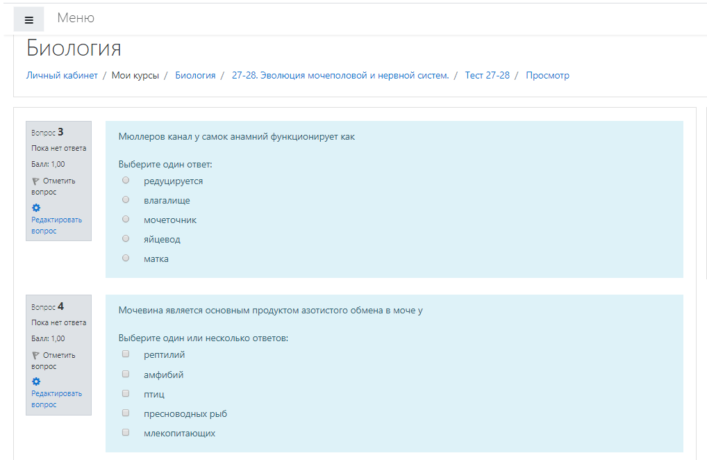Image resolution: width=707 pixels, height=460 pixels.
Task: Open the 'Тест 27-28' breadcrumb link
Action: point(487,76)
